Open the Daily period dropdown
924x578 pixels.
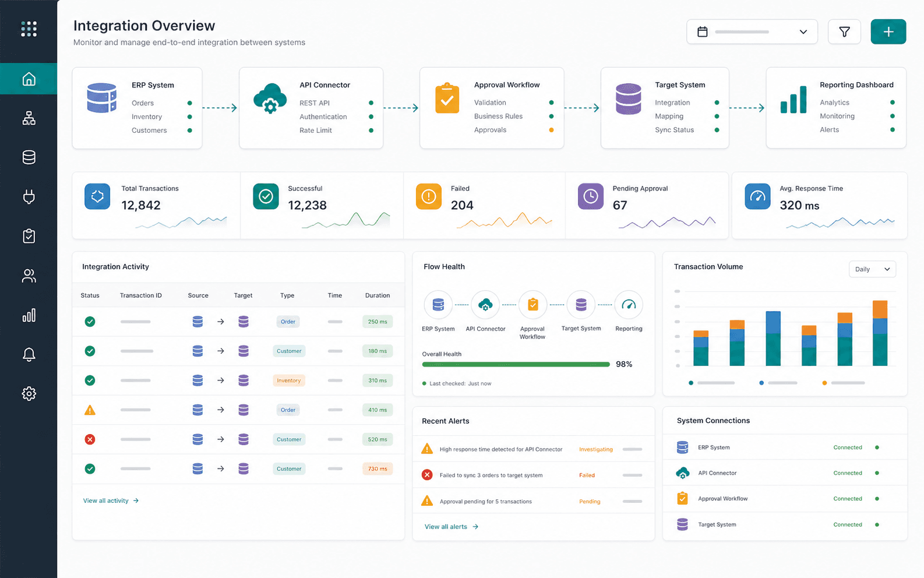(x=872, y=269)
